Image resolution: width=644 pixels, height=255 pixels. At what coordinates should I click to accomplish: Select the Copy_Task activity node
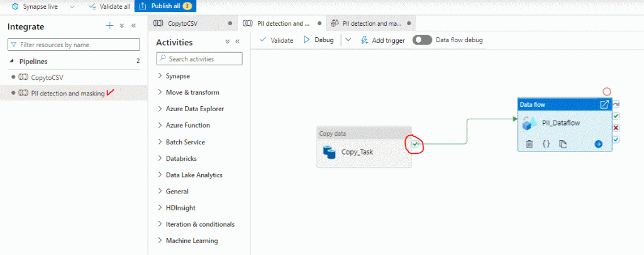pyautogui.click(x=364, y=147)
